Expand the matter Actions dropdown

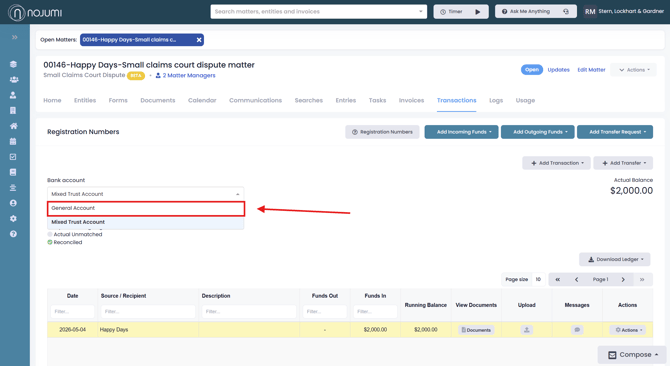click(x=634, y=70)
